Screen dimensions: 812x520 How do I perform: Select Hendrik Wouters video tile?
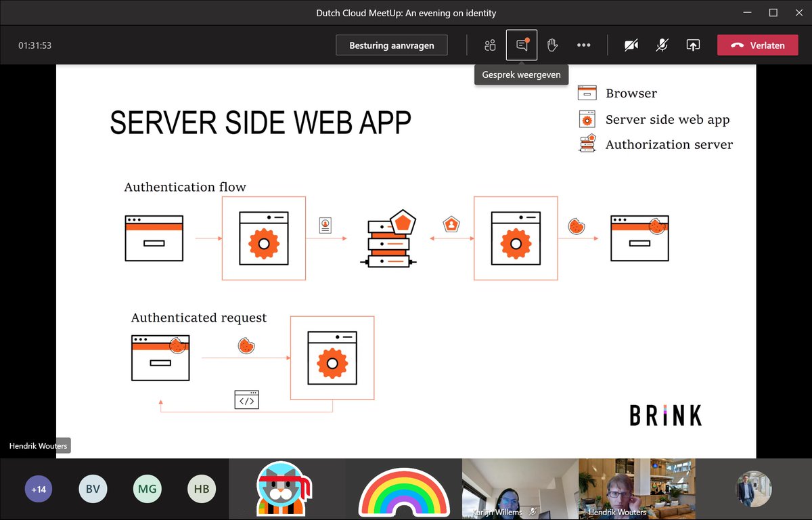click(637, 489)
